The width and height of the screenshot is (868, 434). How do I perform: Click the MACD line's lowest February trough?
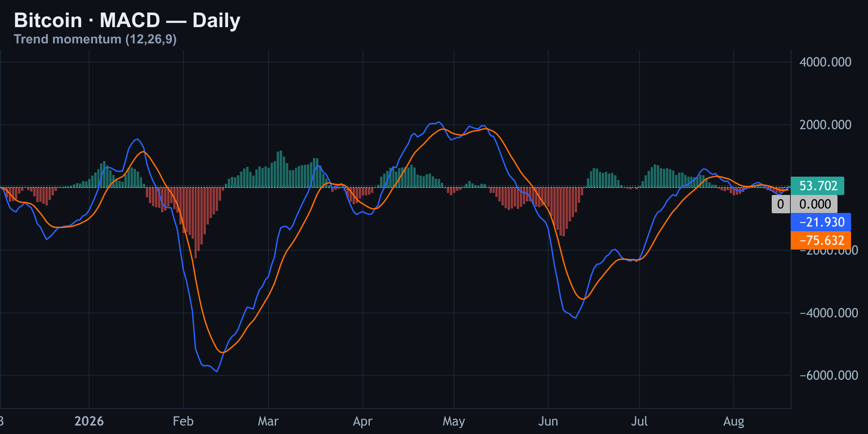pos(217,372)
